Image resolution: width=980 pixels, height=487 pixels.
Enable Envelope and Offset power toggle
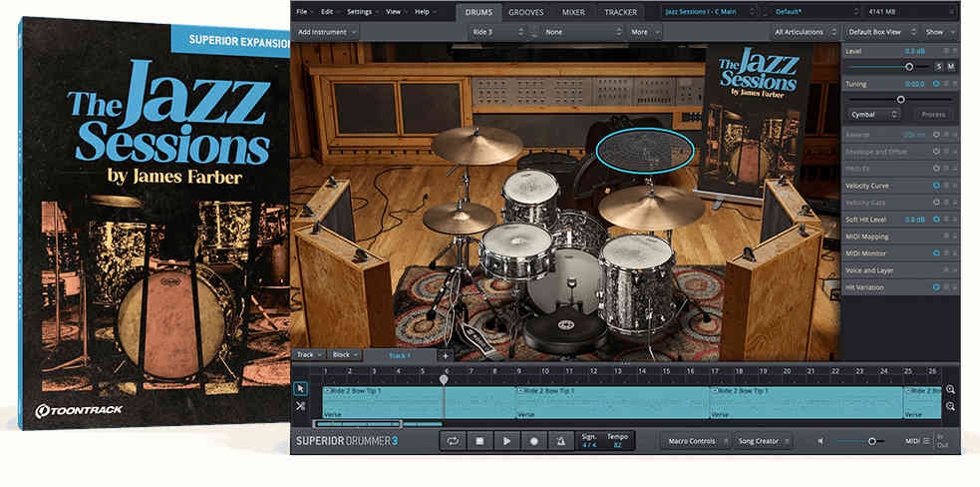pyautogui.click(x=936, y=152)
